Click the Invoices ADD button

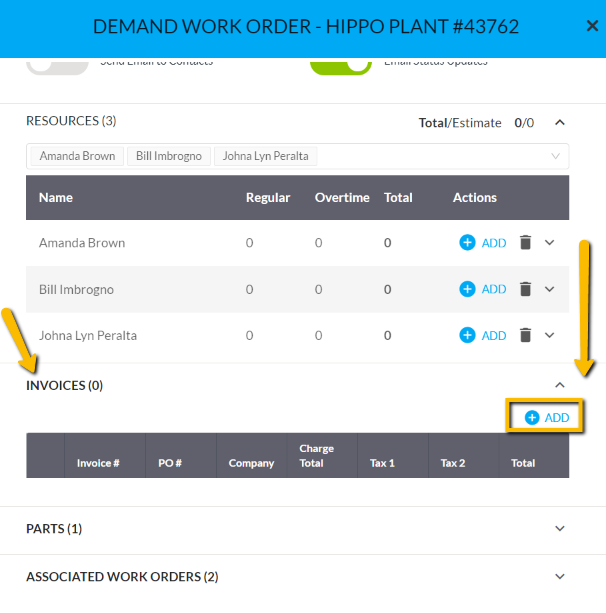[546, 418]
